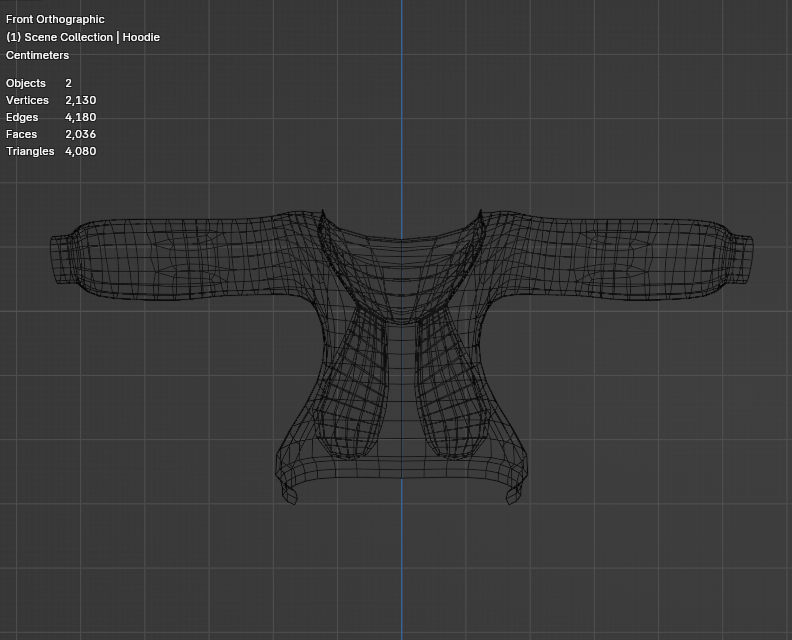Select the hoodie's right sleeve cuff

point(742,260)
